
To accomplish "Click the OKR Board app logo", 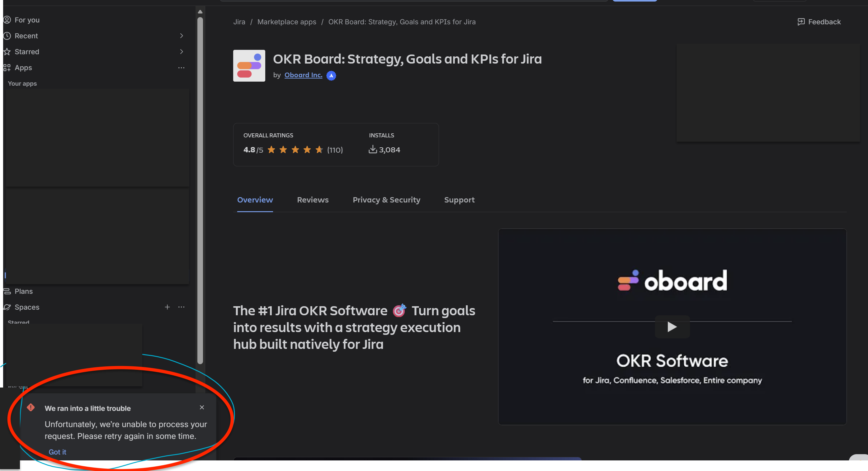I will click(249, 66).
